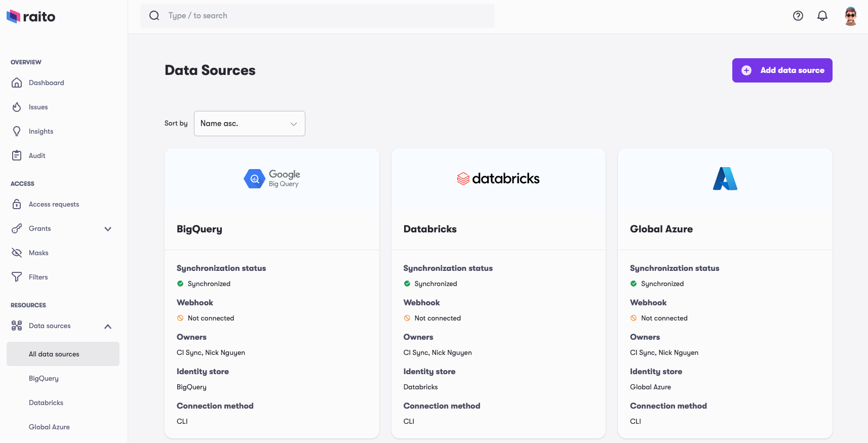Image resolution: width=868 pixels, height=443 pixels.
Task: Click the Audit clipboard icon
Action: tap(17, 155)
